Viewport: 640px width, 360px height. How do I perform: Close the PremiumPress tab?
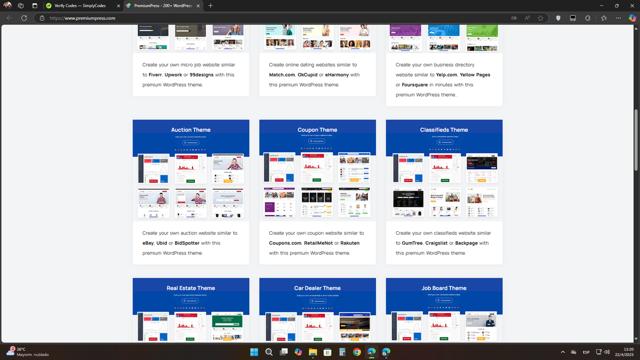(x=198, y=6)
